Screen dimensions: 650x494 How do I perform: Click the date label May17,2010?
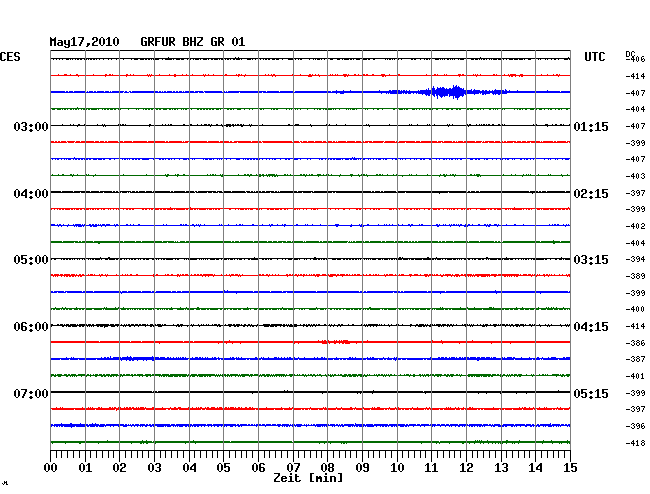(x=84, y=42)
